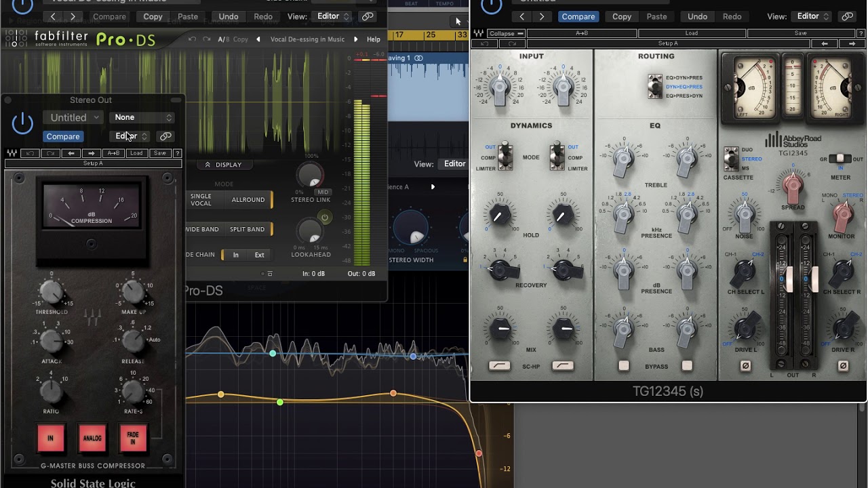Toggle the red IN button on SSL compressor
Viewport: 868px width, 488px height.
click(50, 438)
